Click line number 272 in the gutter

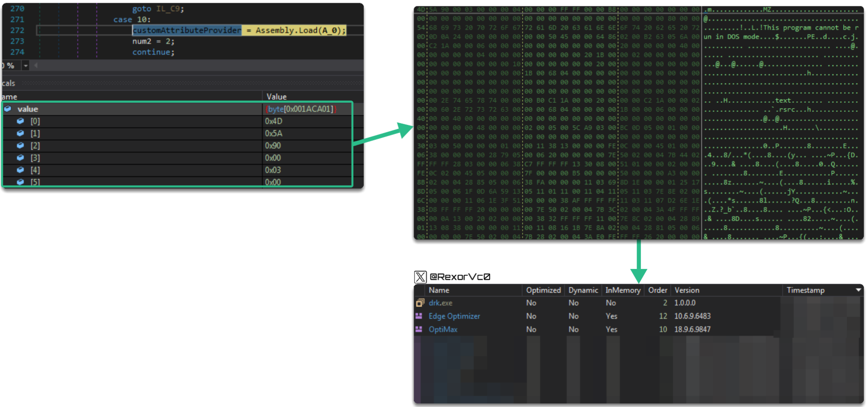17,30
